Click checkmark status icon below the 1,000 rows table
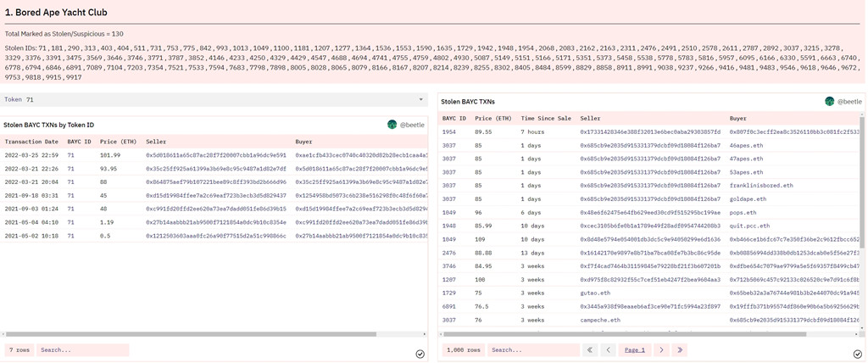 coord(858,354)
